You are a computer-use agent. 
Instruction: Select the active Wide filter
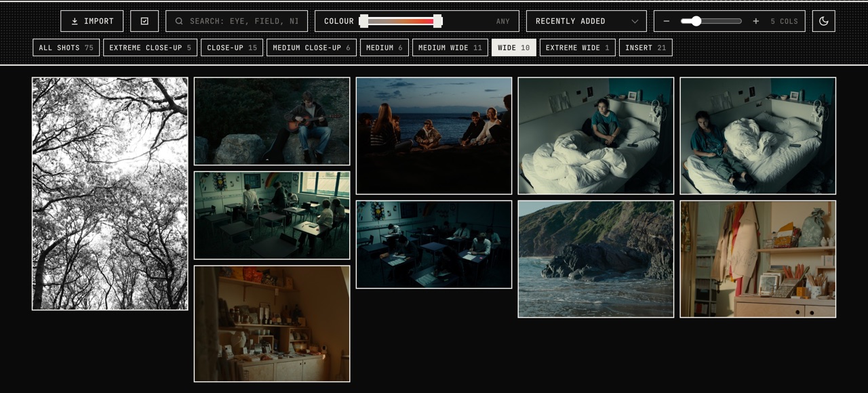[514, 47]
